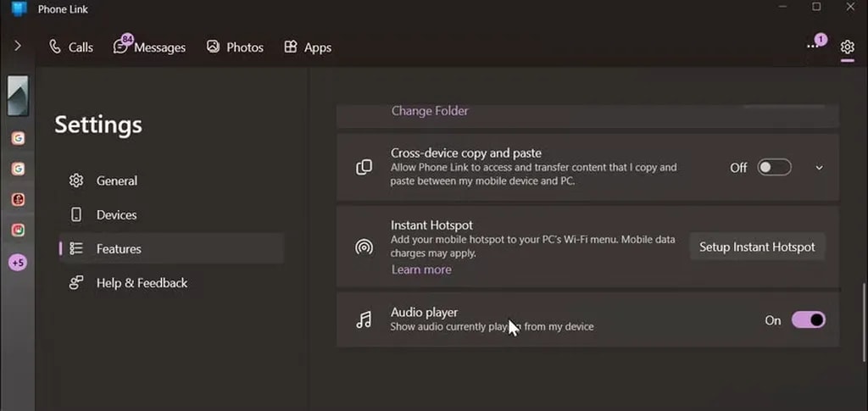868x411 pixels.
Task: Maximize the Phone Link window
Action: click(x=816, y=7)
